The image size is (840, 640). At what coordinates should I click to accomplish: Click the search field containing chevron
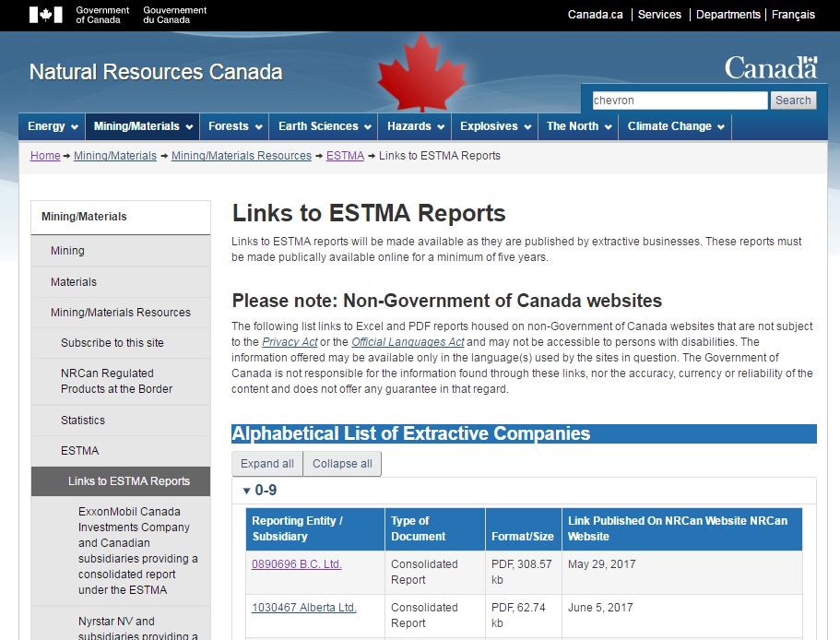point(680,101)
